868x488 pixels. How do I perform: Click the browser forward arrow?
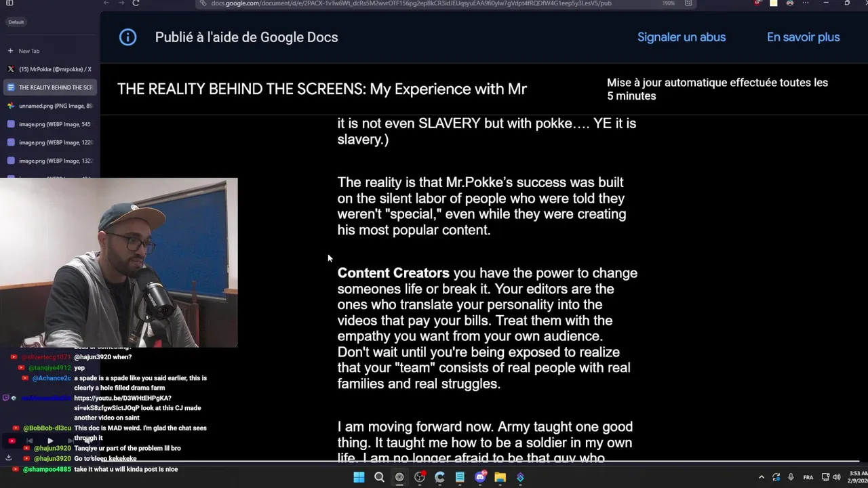click(121, 3)
